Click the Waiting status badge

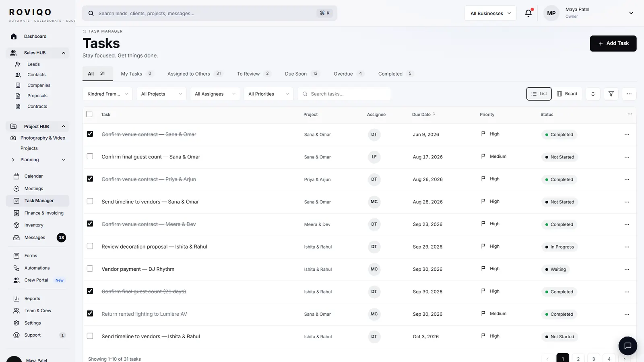click(555, 269)
